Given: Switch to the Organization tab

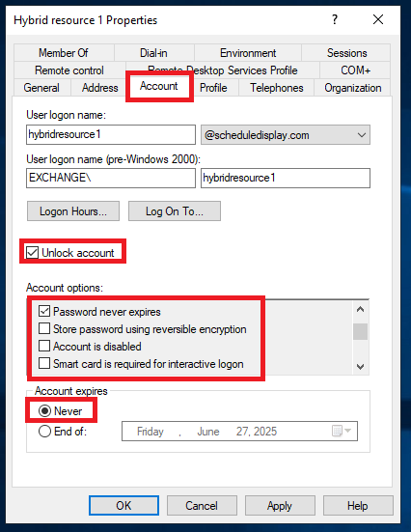Looking at the screenshot, I should 353,88.
